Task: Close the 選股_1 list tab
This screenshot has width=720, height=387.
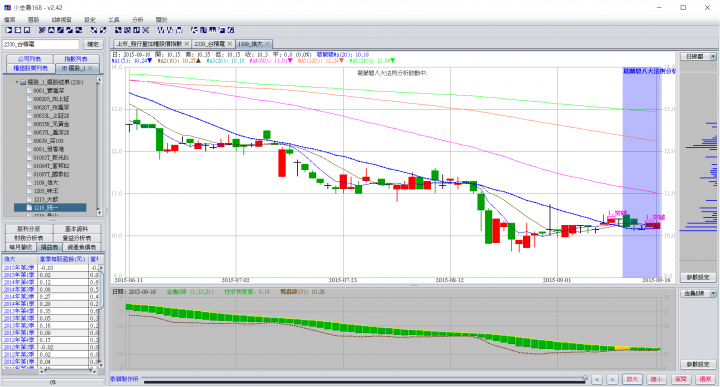Action: (90, 68)
